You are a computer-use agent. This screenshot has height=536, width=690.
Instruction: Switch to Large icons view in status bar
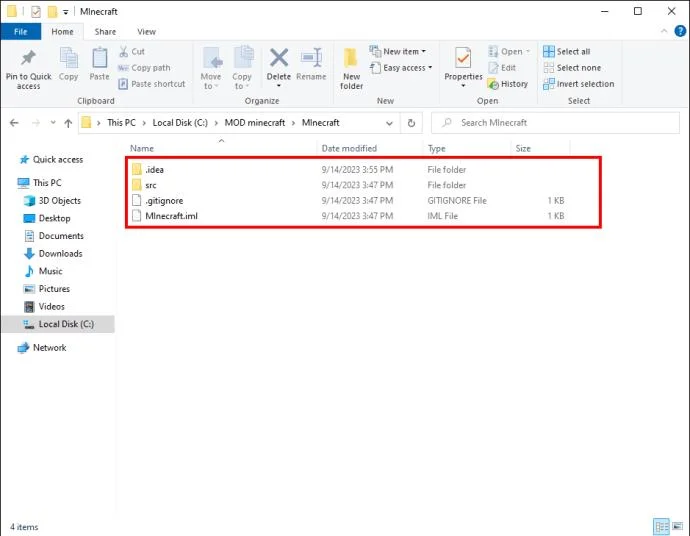[x=678, y=526]
